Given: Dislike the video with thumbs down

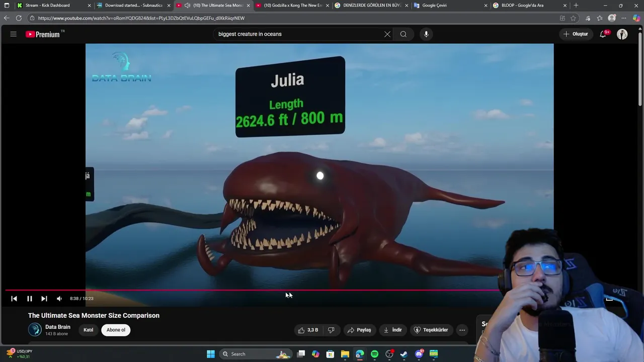Looking at the screenshot, I should pos(331,330).
